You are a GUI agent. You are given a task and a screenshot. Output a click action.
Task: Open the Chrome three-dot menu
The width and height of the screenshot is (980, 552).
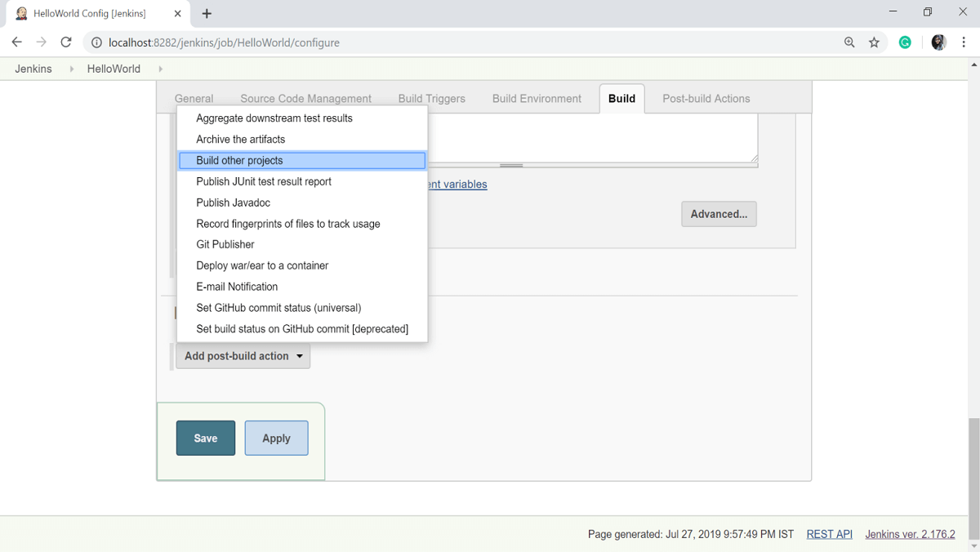click(x=964, y=42)
